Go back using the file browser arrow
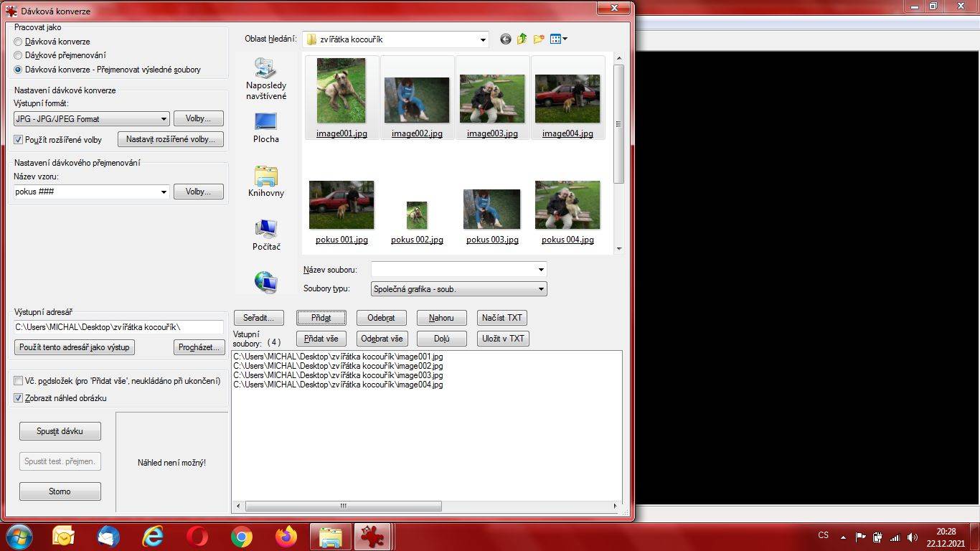The height and width of the screenshot is (551, 980). [x=506, y=39]
